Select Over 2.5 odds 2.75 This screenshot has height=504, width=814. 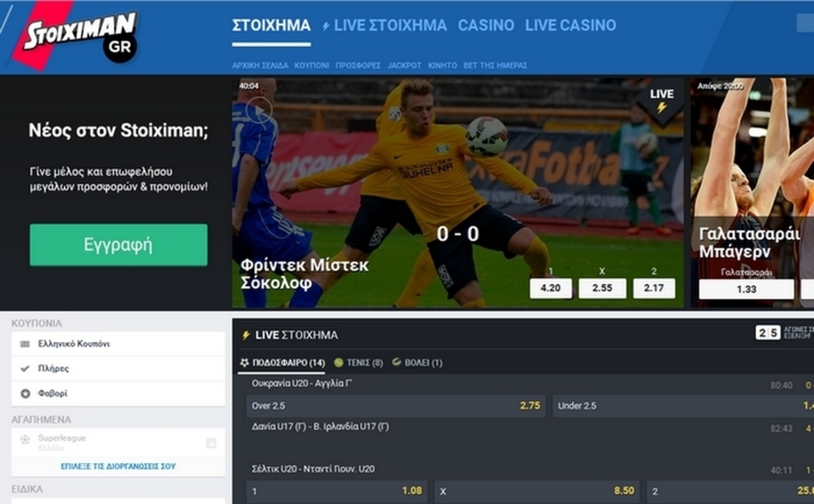point(395,406)
